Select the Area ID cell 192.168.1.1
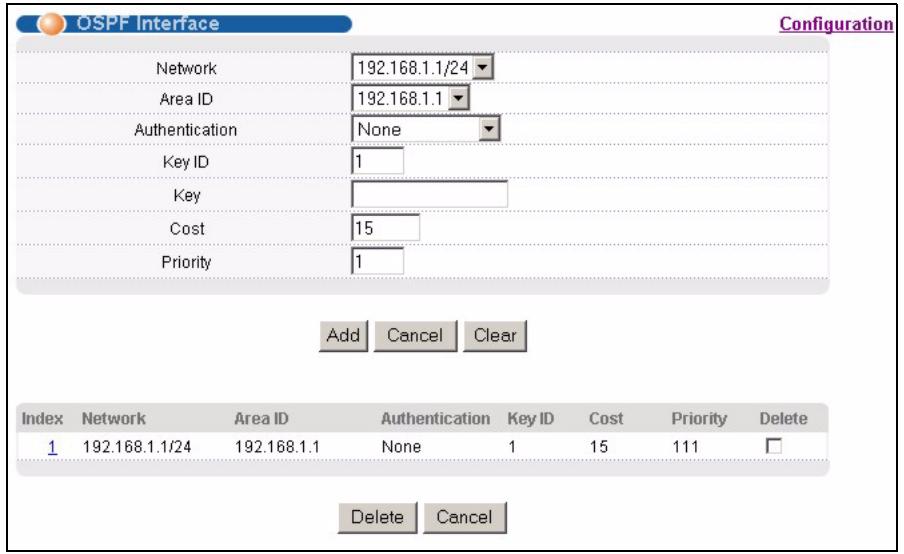The width and height of the screenshot is (904, 554). coord(277,447)
